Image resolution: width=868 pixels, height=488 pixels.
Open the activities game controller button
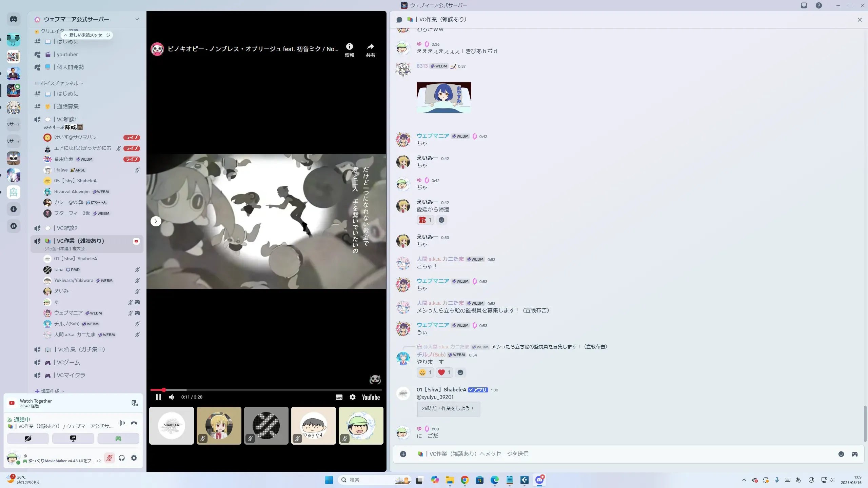[x=118, y=439]
